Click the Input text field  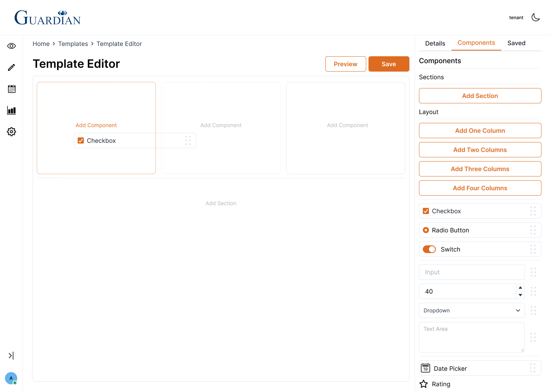(472, 272)
